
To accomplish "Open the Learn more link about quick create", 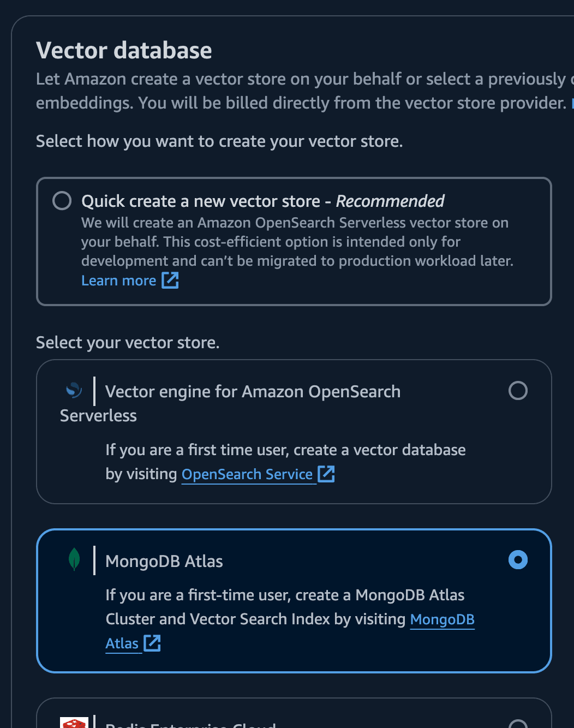I will tap(118, 280).
